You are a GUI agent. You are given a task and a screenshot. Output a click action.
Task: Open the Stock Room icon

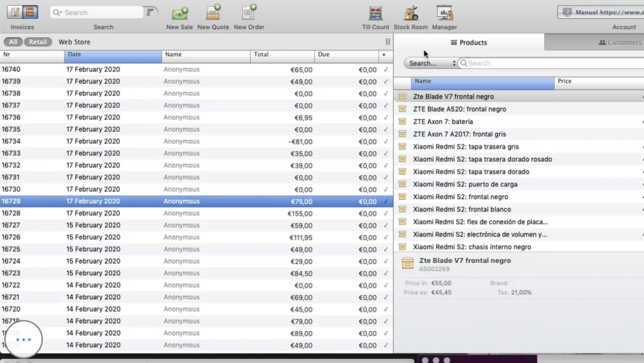[x=411, y=13]
